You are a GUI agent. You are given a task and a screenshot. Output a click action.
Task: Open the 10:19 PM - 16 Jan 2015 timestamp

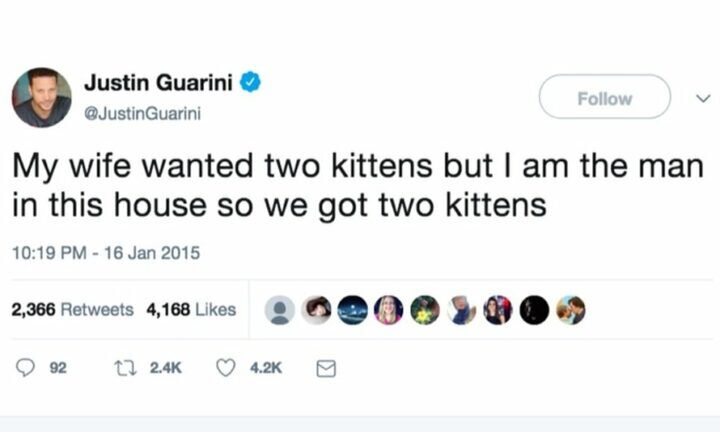(x=105, y=253)
